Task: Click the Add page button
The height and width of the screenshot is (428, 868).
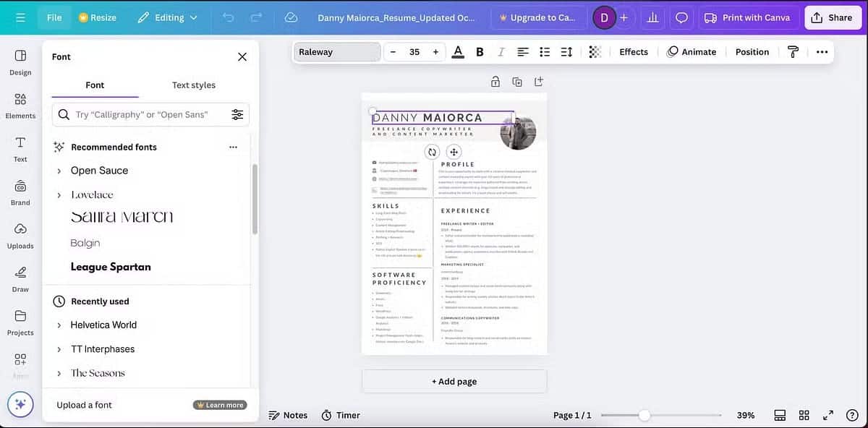Action: (x=454, y=382)
